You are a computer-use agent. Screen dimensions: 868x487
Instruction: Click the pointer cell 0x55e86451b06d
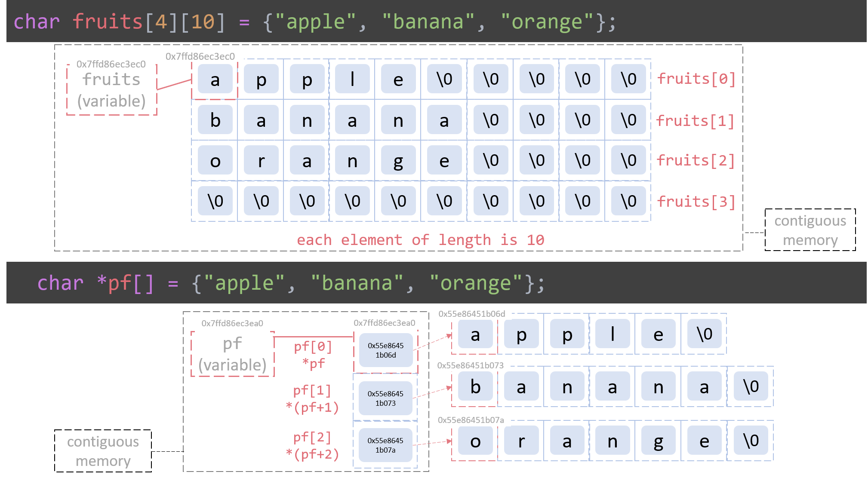[x=385, y=350]
